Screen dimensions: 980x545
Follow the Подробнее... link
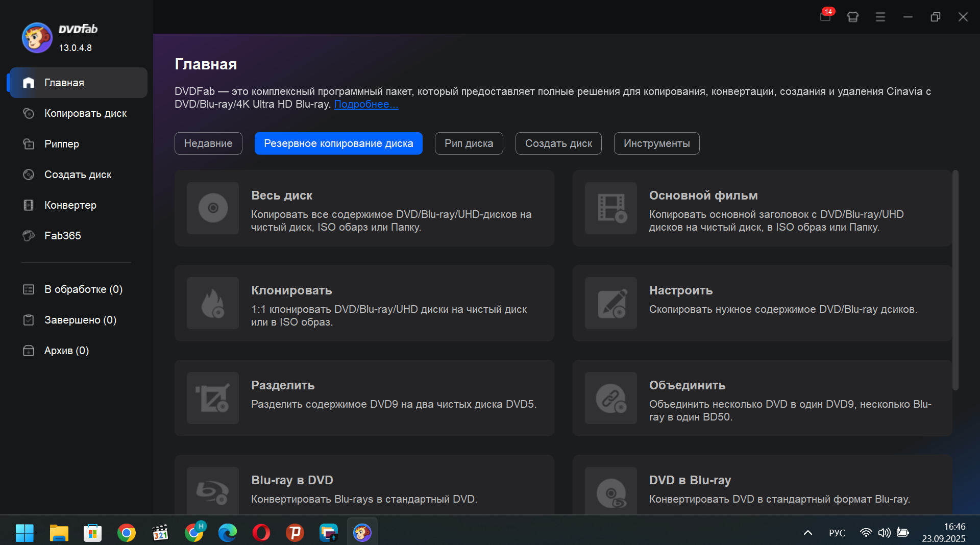pyautogui.click(x=366, y=104)
